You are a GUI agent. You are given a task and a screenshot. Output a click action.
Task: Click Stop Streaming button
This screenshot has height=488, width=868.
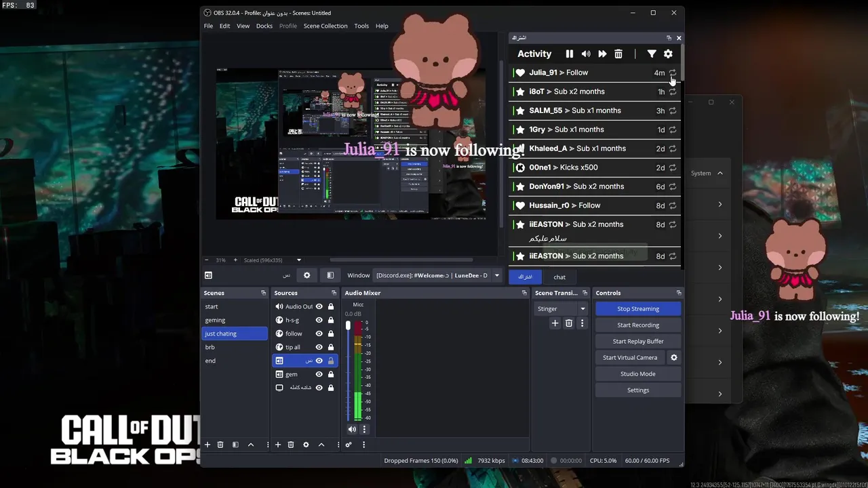tap(638, 308)
